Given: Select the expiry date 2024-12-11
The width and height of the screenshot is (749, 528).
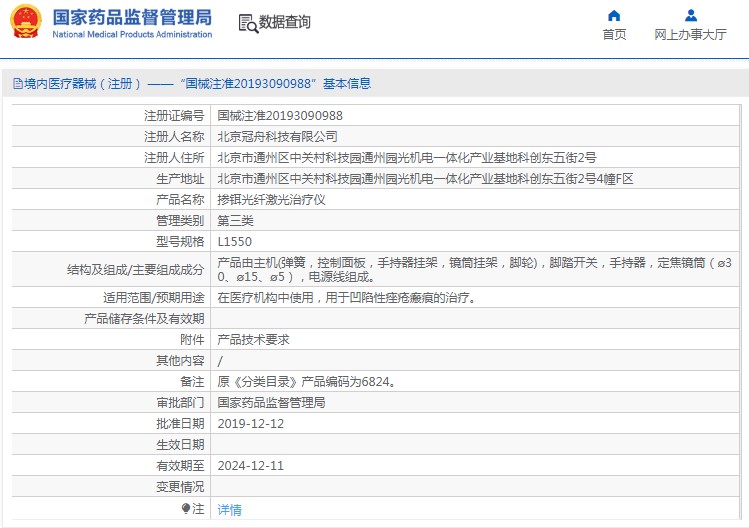Looking at the screenshot, I should tap(250, 466).
